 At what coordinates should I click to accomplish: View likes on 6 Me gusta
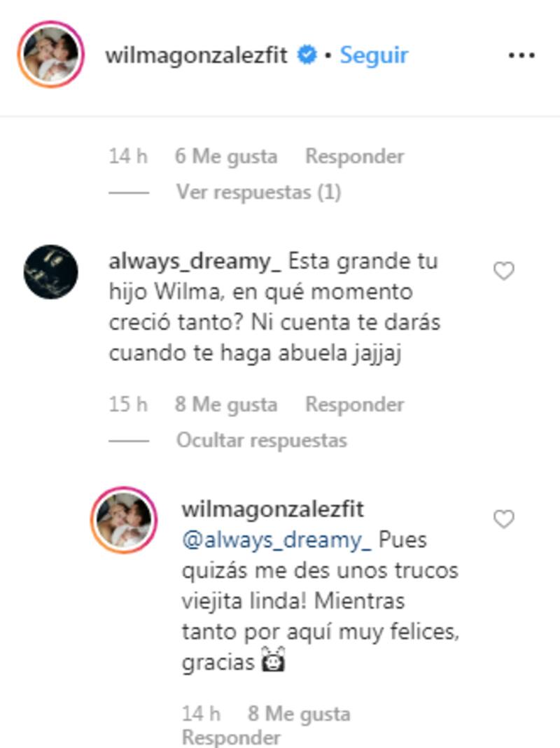point(226,157)
